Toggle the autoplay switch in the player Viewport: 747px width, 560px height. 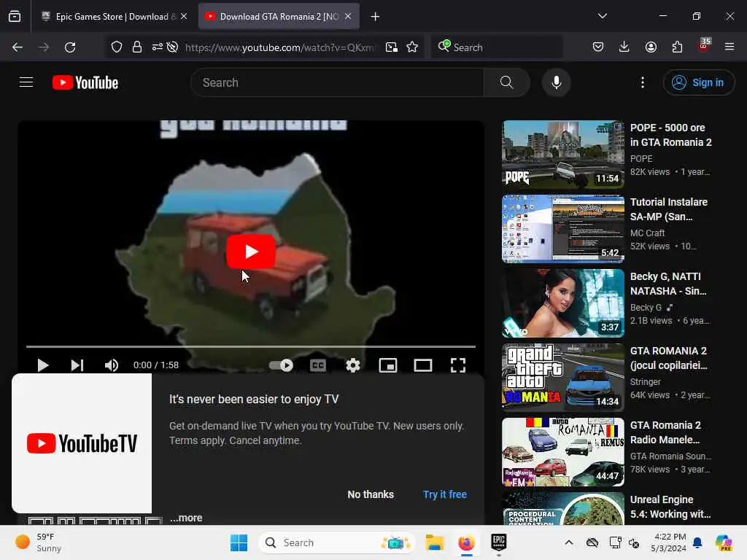281,365
